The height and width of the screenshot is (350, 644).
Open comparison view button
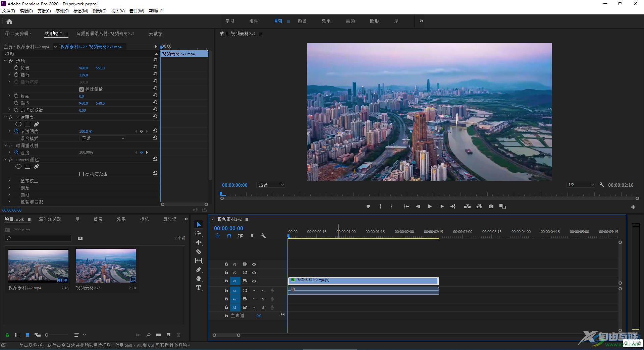click(502, 207)
